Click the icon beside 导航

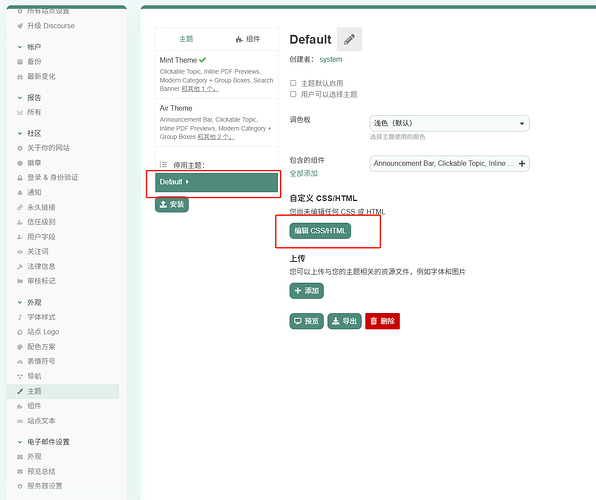(20, 376)
